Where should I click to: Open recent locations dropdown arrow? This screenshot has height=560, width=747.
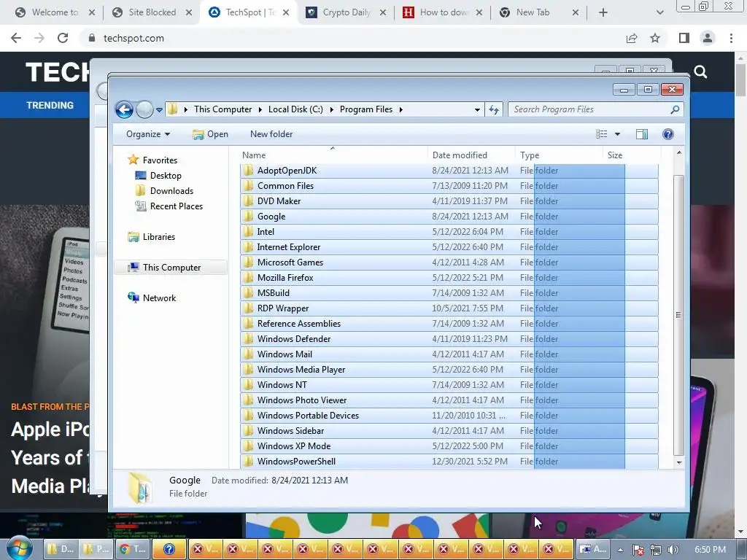(x=159, y=110)
